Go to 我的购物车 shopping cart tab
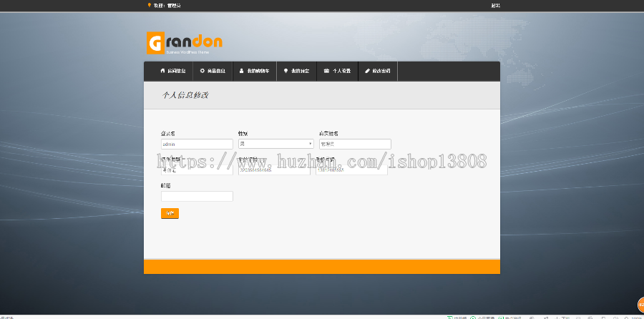 pyautogui.click(x=255, y=71)
